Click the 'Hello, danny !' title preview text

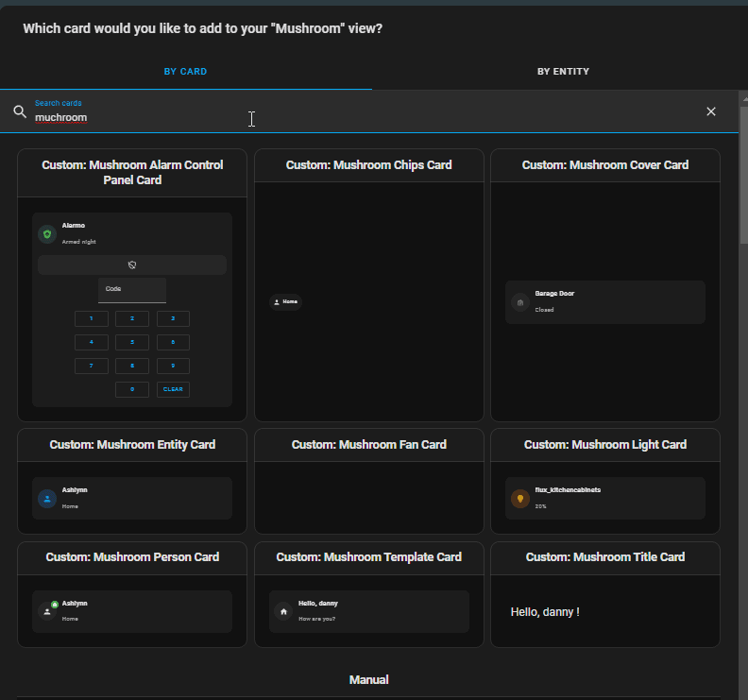click(545, 612)
